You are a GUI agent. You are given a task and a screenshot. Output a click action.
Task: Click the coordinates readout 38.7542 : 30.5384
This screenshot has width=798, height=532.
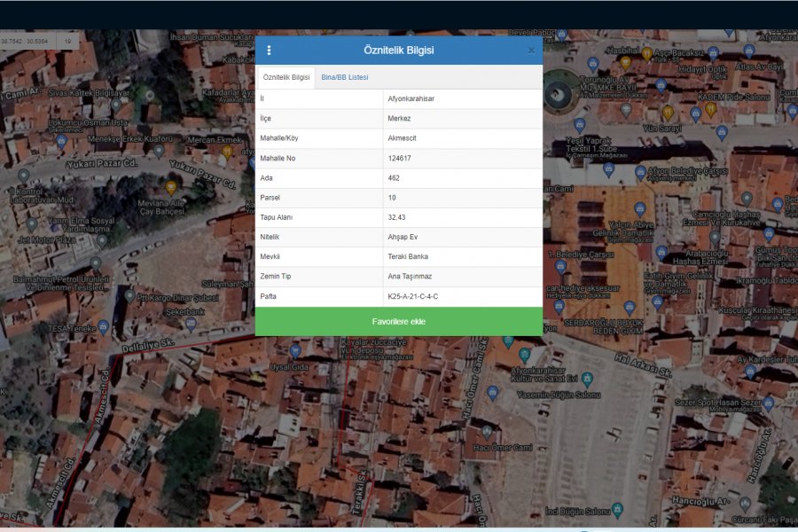click(25, 42)
